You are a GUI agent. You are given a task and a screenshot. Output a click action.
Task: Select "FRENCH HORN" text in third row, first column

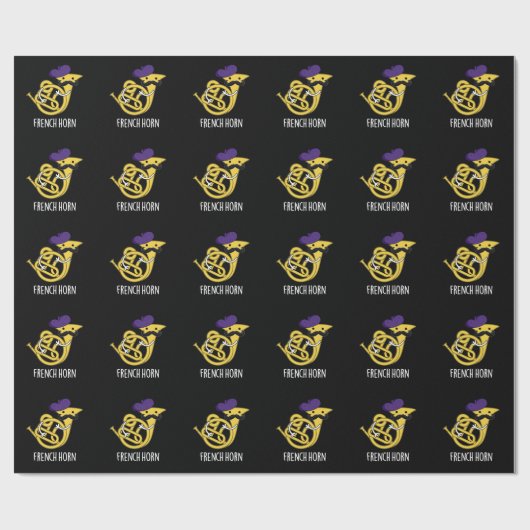tap(55, 290)
